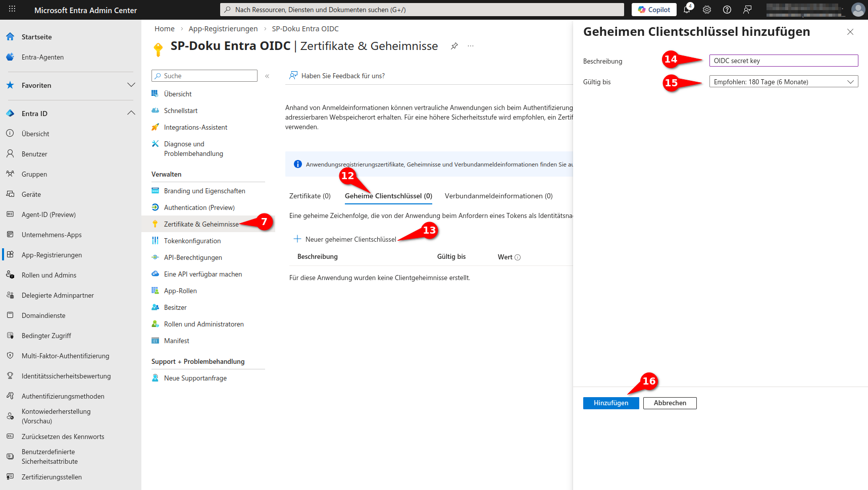The height and width of the screenshot is (490, 868).
Task: Pin the page with the pin icon
Action: (x=454, y=46)
